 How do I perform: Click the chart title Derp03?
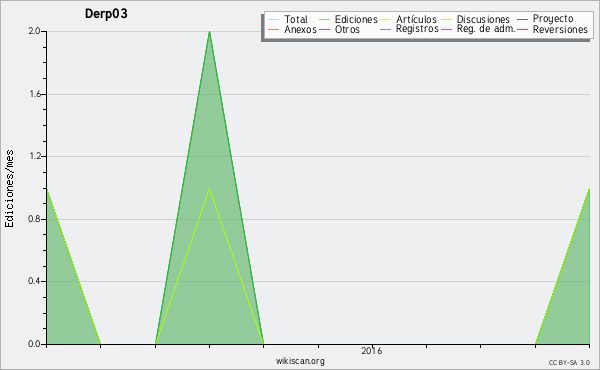click(106, 13)
